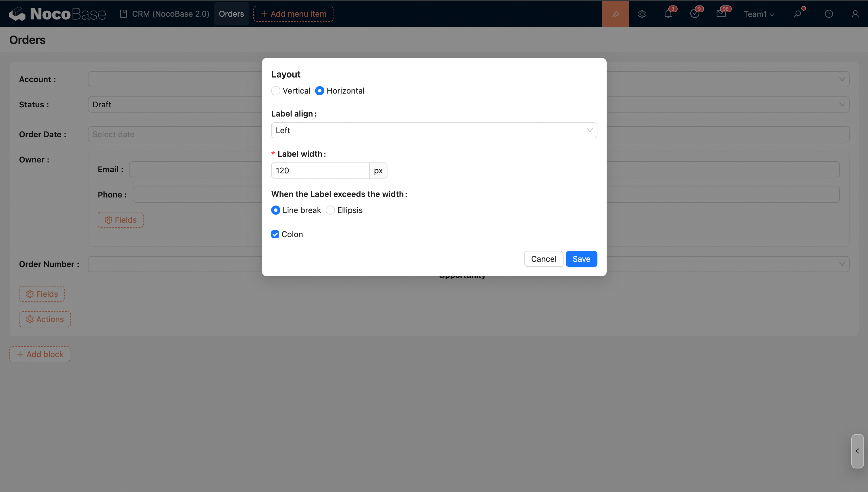
Task: Open the Orders menu tab
Action: pyautogui.click(x=231, y=14)
